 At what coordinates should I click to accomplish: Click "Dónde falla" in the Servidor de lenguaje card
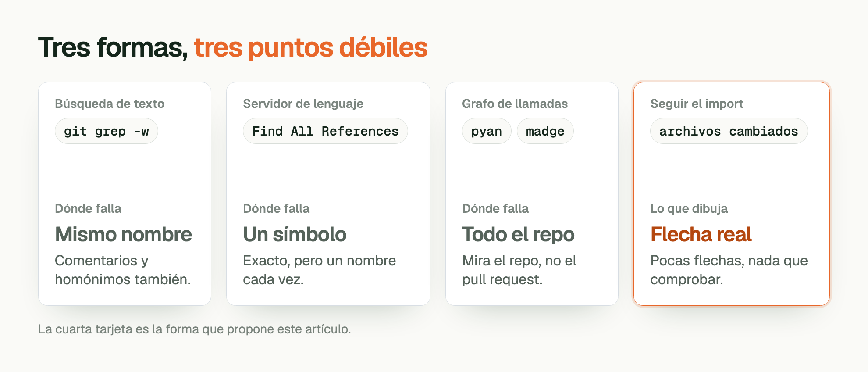tap(277, 209)
